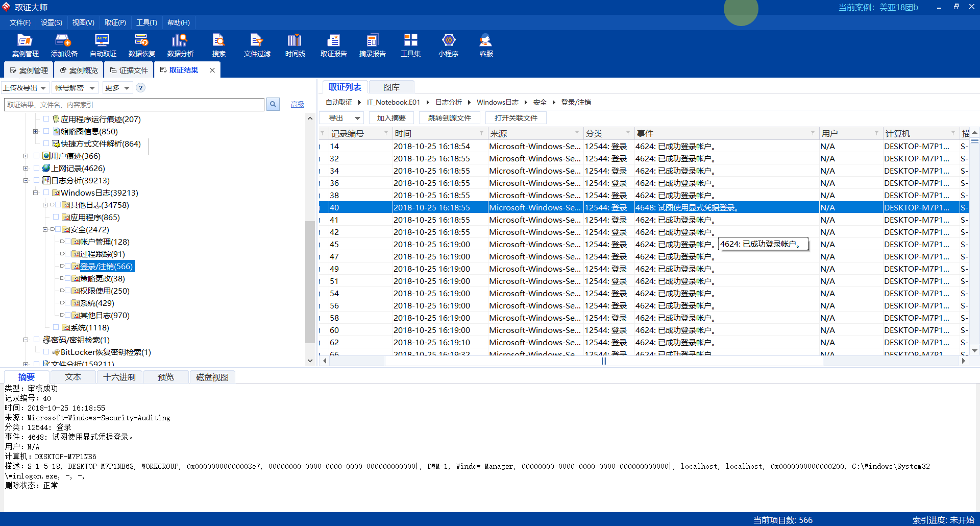Check the 应用程序运行痕迹(207) checkbox
This screenshot has width=980, height=526.
(46, 119)
